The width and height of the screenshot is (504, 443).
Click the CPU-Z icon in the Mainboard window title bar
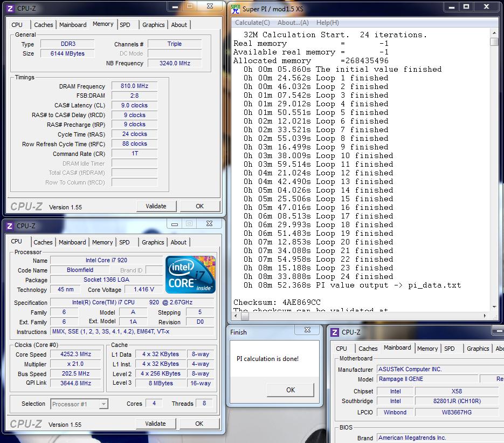point(334,332)
